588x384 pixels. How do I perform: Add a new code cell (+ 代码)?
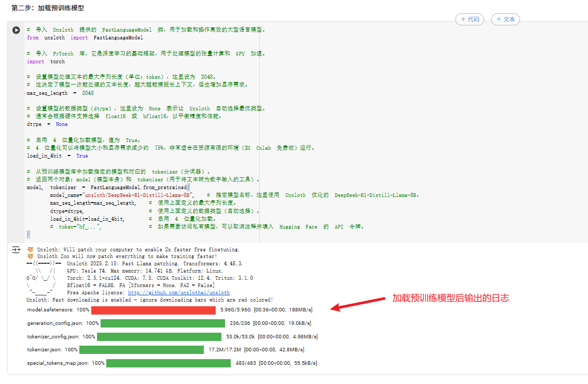(x=469, y=19)
